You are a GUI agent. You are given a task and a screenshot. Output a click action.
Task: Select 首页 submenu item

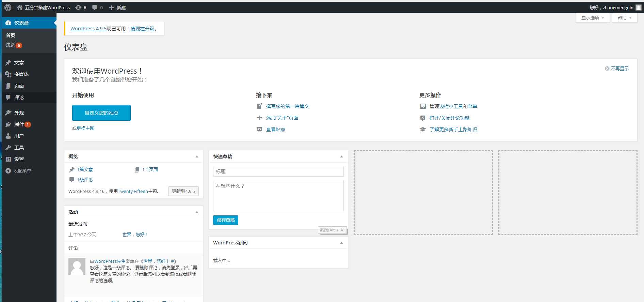(x=11, y=35)
